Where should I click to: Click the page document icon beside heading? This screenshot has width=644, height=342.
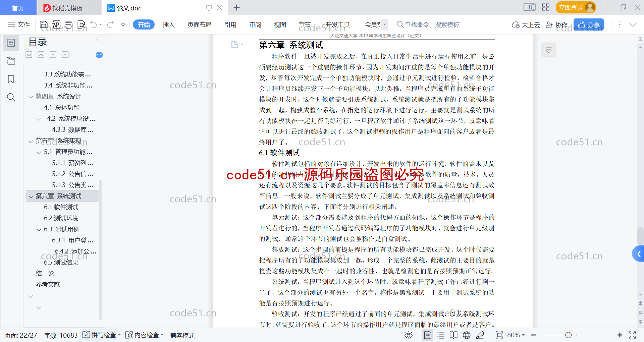[235, 44]
